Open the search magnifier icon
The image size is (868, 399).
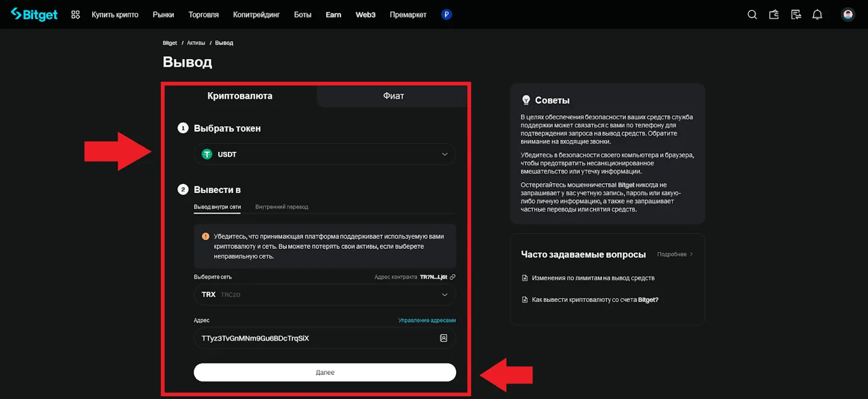(752, 14)
